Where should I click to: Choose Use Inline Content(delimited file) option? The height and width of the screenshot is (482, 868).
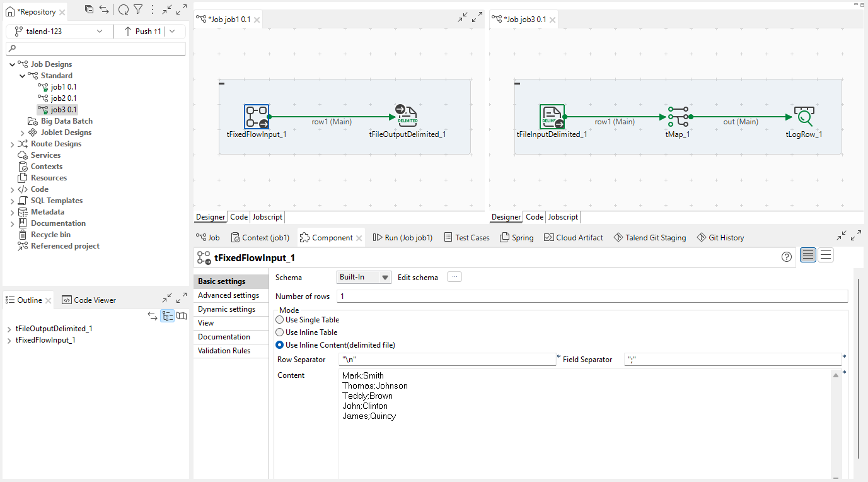280,345
